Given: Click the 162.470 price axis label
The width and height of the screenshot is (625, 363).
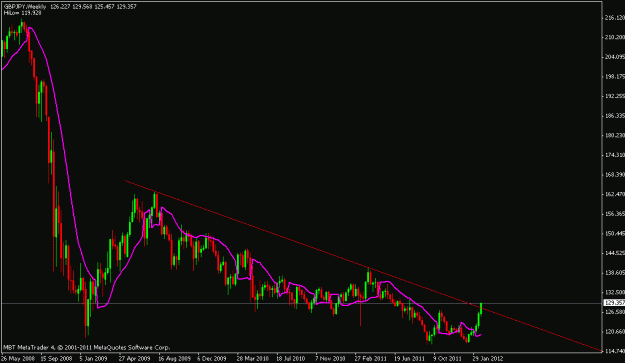Looking at the screenshot, I should [615, 194].
